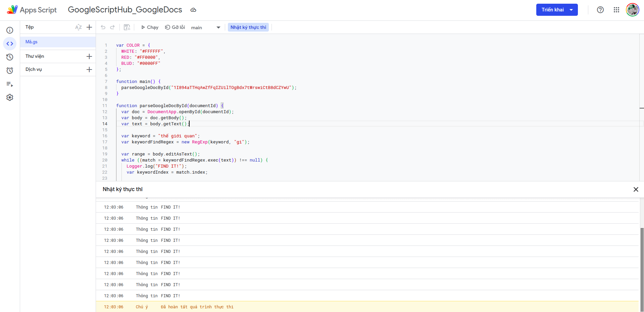The width and height of the screenshot is (644, 312).
Task: Click the Thư viện section label
Action: (x=35, y=56)
